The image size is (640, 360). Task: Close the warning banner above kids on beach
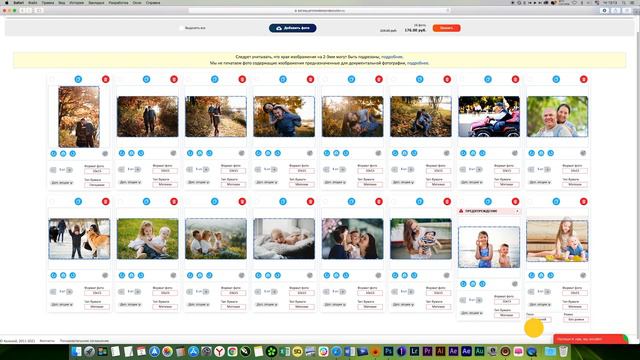tap(517, 211)
